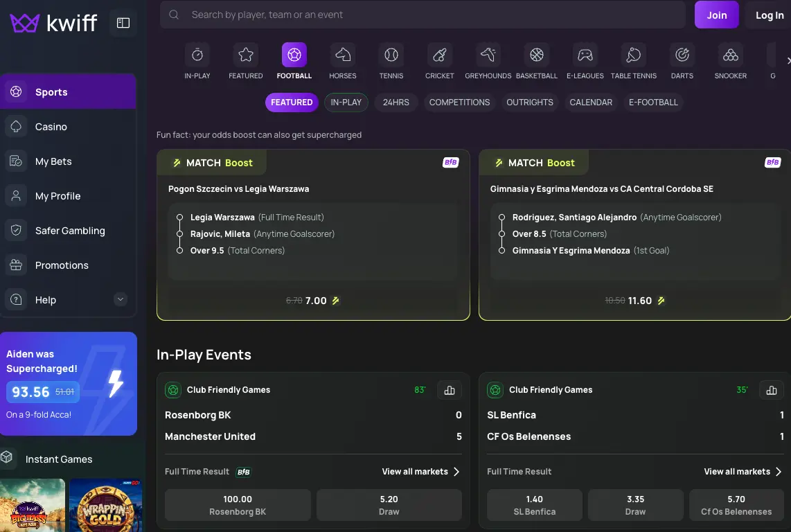Add the 11.60 boosted odds selection
The width and height of the screenshot is (791, 532).
(634, 301)
